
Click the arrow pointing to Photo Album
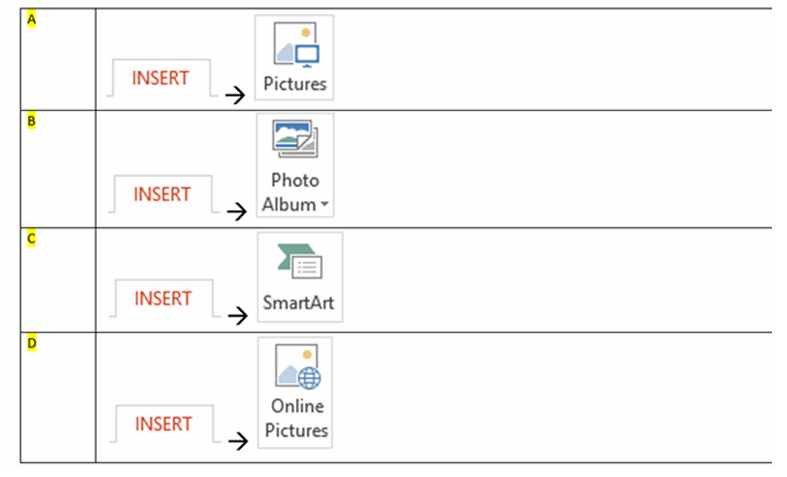(235, 211)
